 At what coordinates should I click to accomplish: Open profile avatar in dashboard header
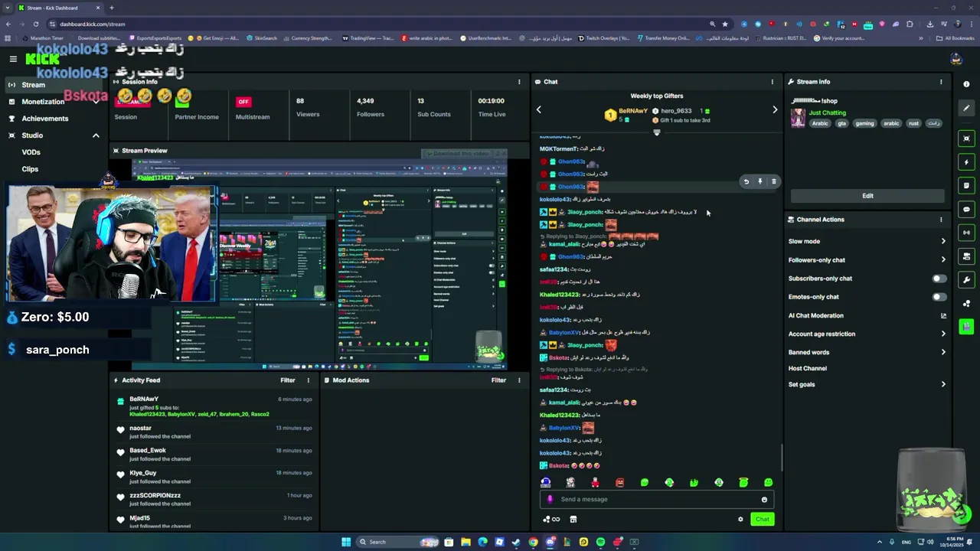pyautogui.click(x=955, y=59)
